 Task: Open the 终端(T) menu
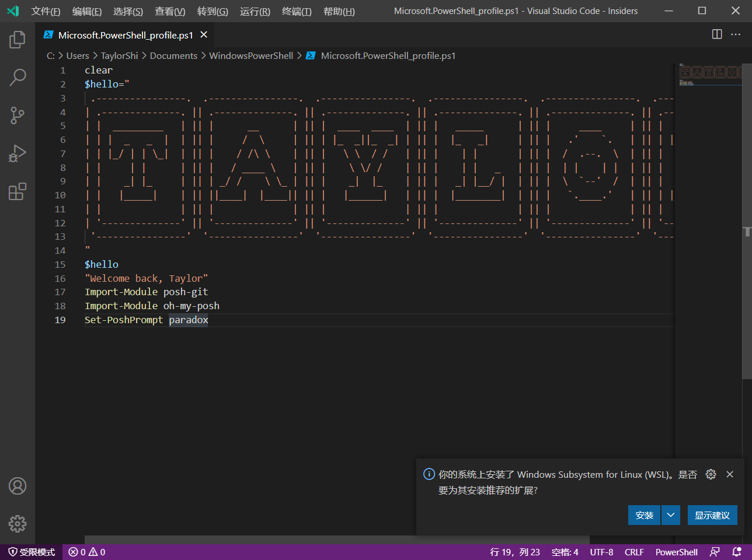tap(297, 11)
